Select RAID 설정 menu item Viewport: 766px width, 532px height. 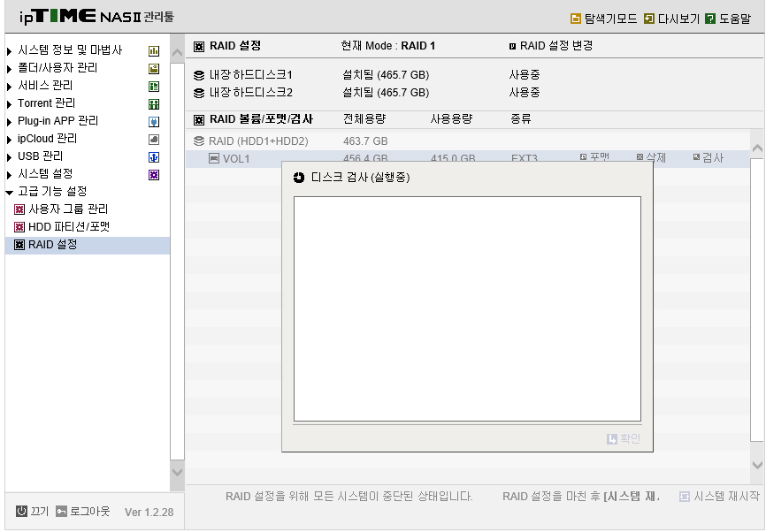tap(88, 245)
